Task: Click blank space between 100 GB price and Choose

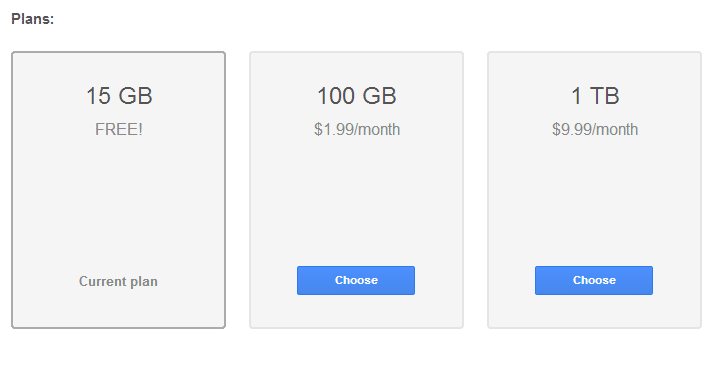Action: click(x=356, y=202)
